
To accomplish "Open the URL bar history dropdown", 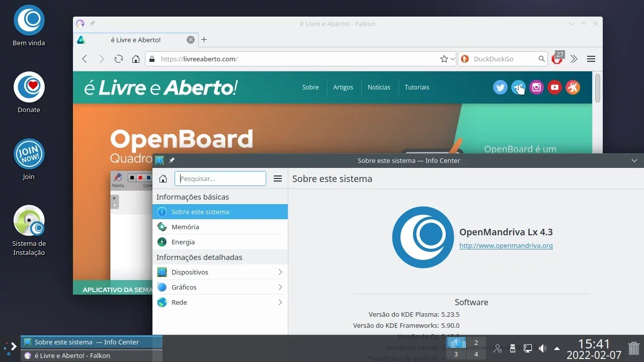I will pyautogui.click(x=453, y=59).
